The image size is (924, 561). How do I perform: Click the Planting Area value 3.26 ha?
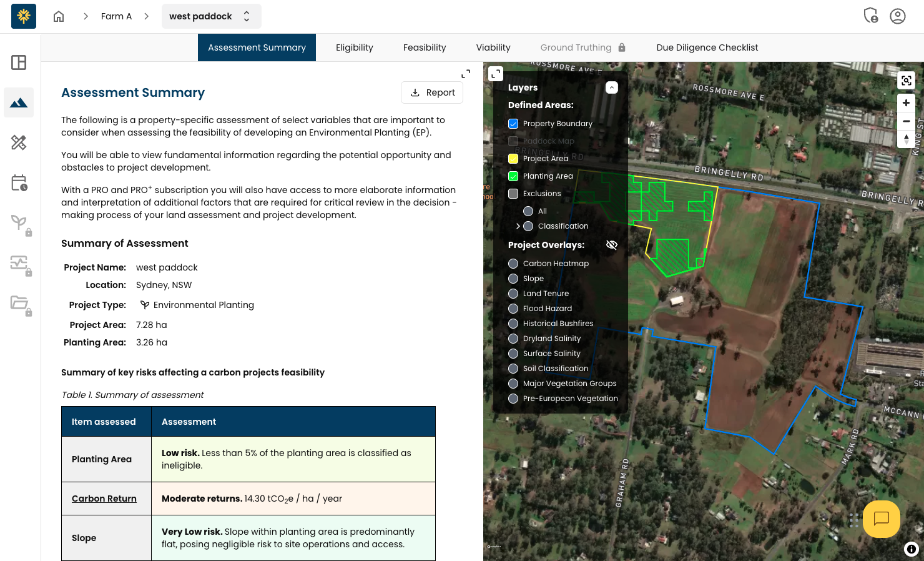(x=152, y=342)
